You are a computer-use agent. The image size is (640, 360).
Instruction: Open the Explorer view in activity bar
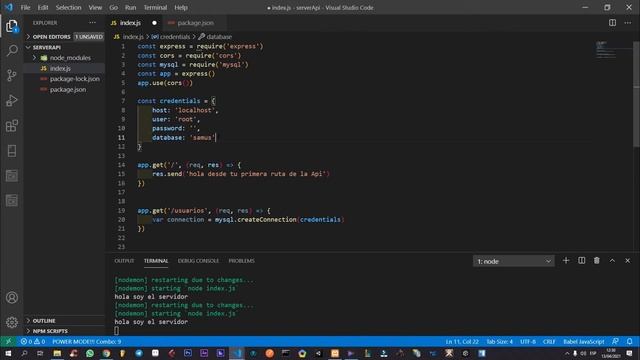point(12,27)
